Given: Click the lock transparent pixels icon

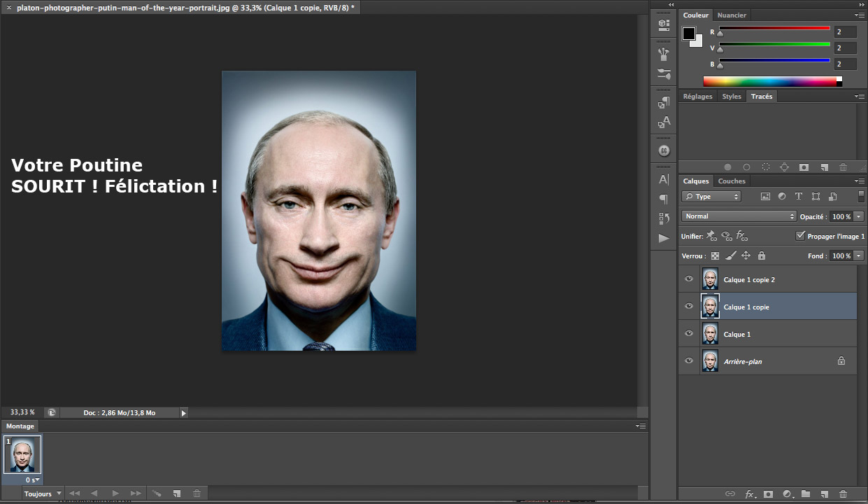Looking at the screenshot, I should (715, 256).
